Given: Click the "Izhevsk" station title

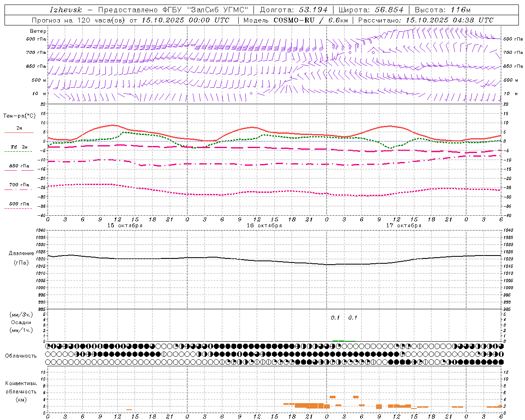Looking at the screenshot, I should (66, 10).
